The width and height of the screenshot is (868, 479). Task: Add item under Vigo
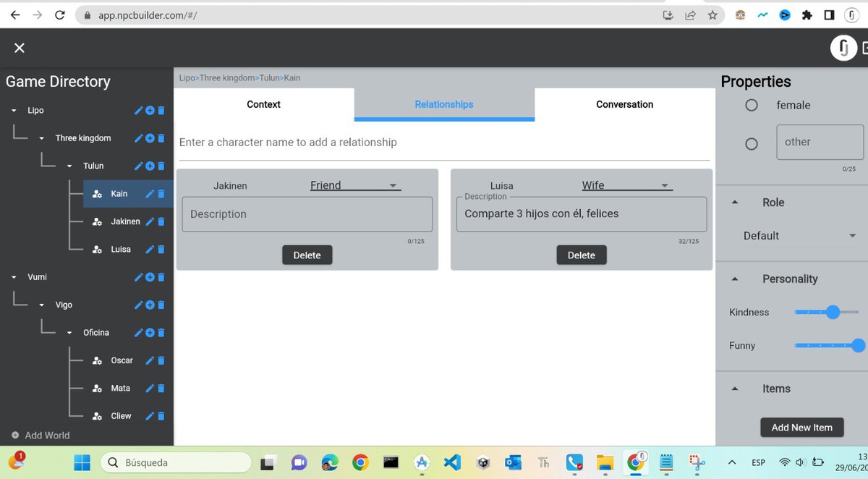(x=150, y=305)
